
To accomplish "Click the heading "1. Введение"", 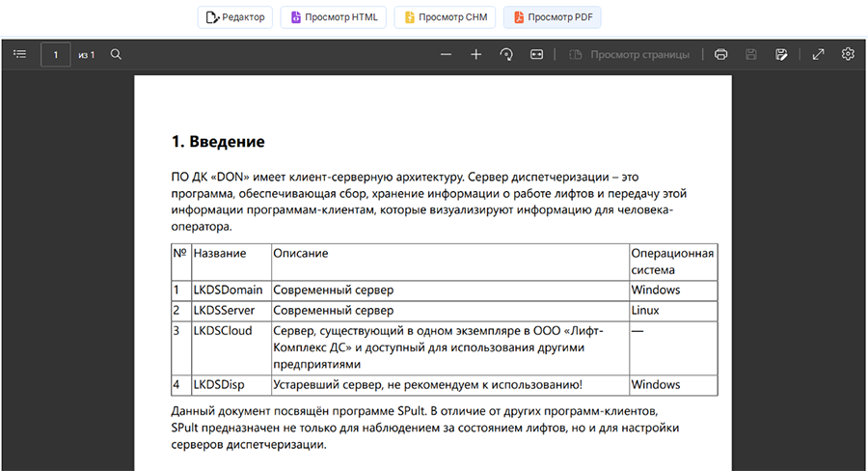I will pyautogui.click(x=218, y=142).
